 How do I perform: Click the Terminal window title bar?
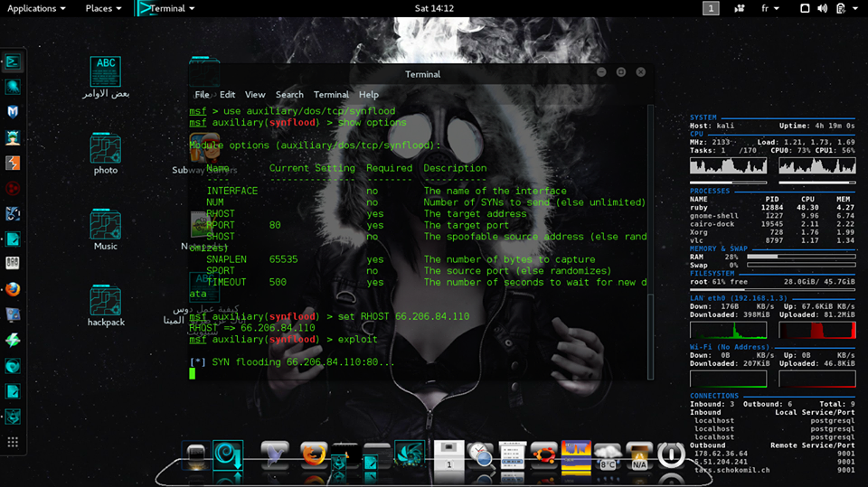click(x=422, y=74)
